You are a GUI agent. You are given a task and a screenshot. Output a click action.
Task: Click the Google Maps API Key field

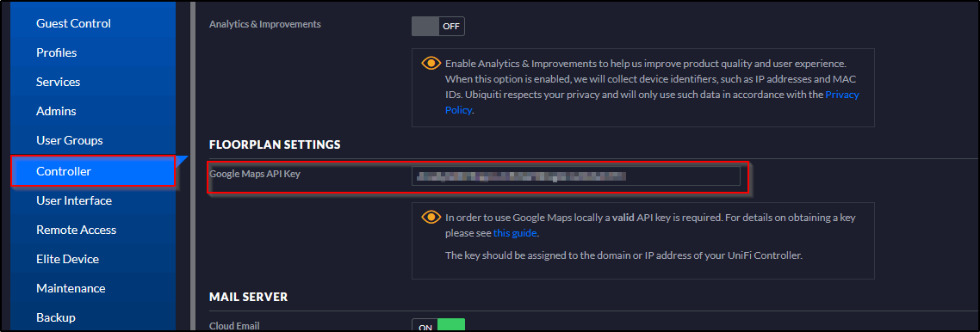[575, 176]
